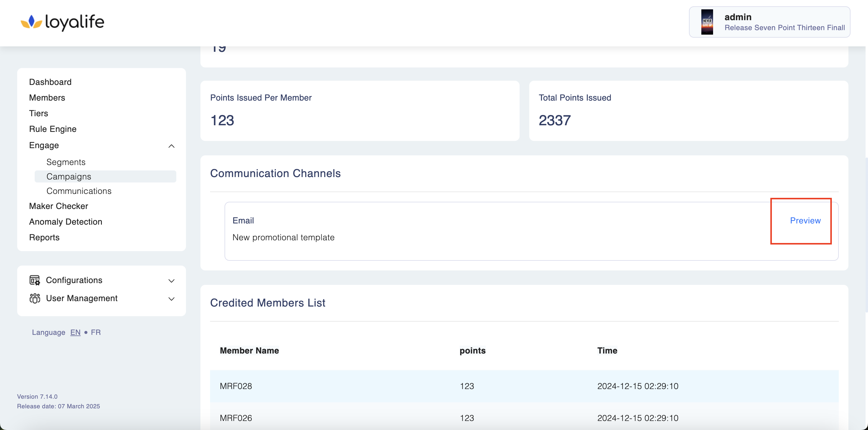
Task: Open the Dashboard menu item
Action: pyautogui.click(x=50, y=82)
